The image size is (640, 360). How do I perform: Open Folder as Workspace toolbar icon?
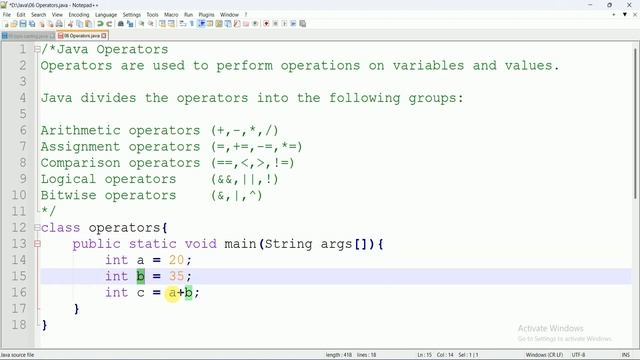pyautogui.click(x=246, y=24)
